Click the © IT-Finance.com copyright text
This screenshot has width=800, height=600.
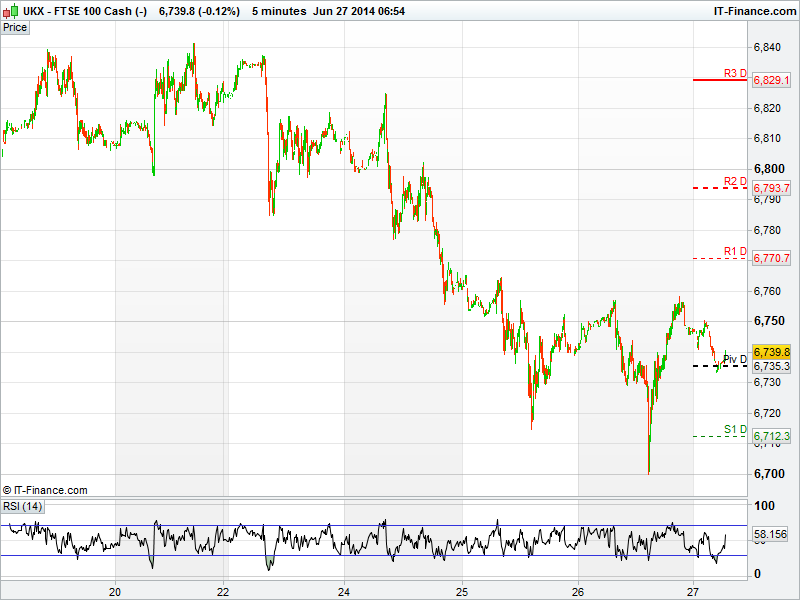45,490
